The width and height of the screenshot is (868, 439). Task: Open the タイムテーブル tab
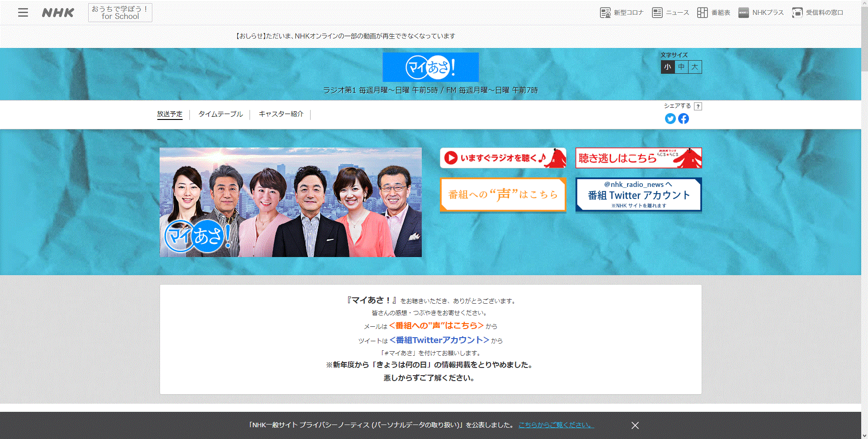tap(221, 114)
